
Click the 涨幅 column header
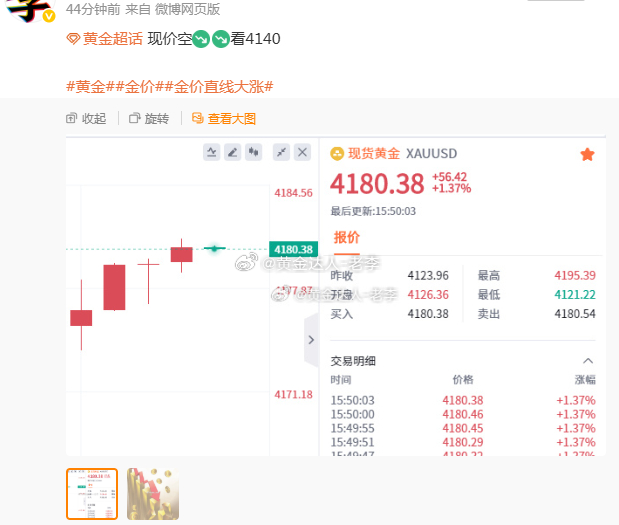coord(585,380)
